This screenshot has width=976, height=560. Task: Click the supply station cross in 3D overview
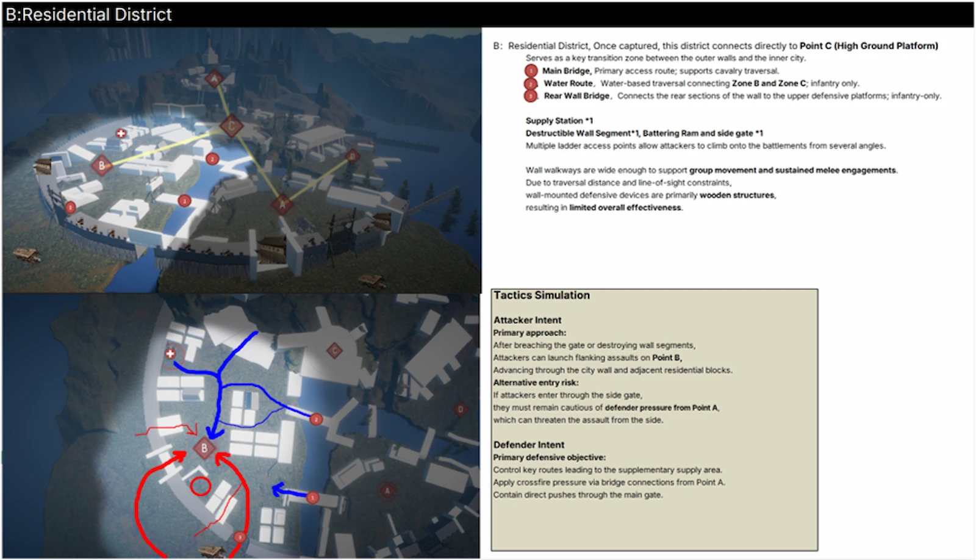[x=121, y=133]
